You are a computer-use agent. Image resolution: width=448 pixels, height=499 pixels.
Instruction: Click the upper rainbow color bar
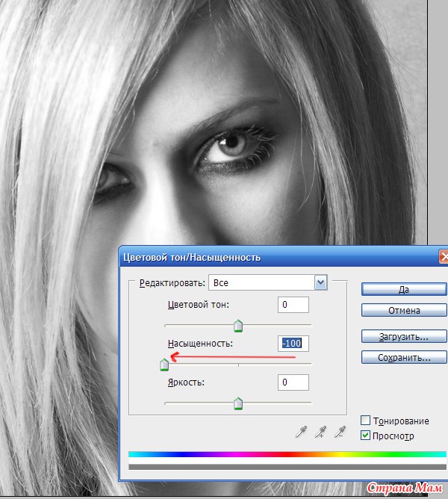pyautogui.click(x=287, y=454)
